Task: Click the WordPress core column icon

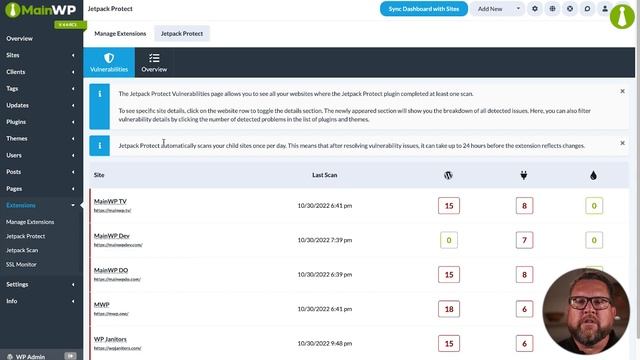Action: point(448,175)
